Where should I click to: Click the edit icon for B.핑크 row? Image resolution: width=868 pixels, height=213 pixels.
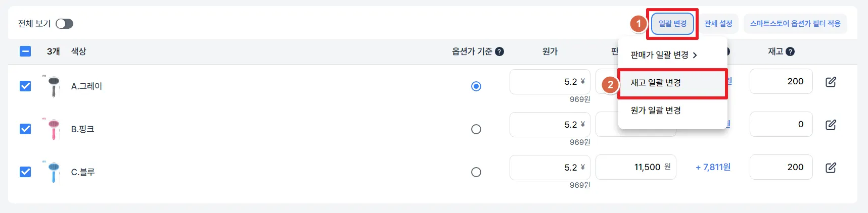coord(831,125)
